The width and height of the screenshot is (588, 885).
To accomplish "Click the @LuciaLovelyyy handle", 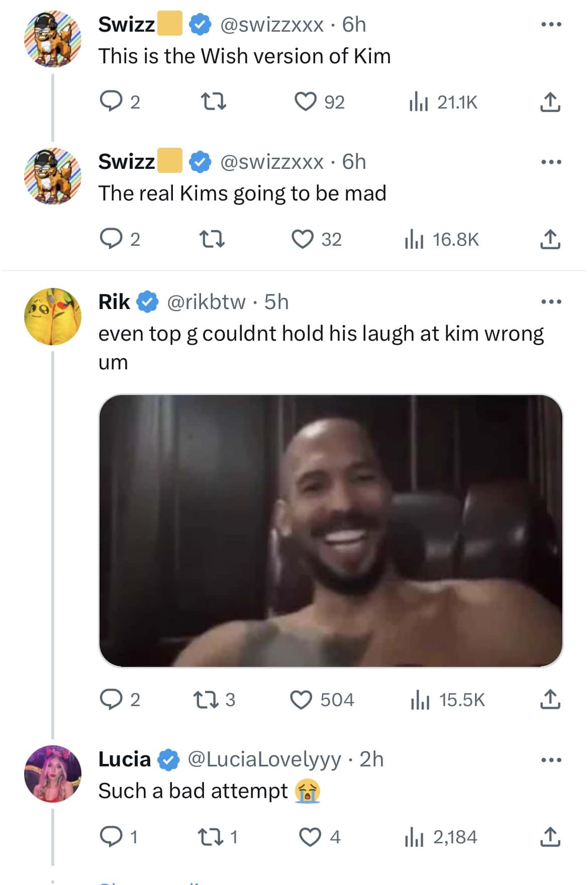I will 265,760.
